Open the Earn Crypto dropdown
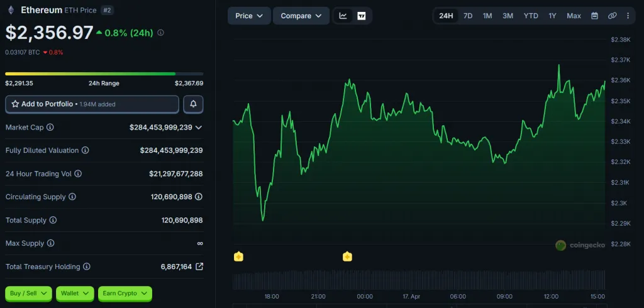Screen dimensions: 644x308 (125, 293)
